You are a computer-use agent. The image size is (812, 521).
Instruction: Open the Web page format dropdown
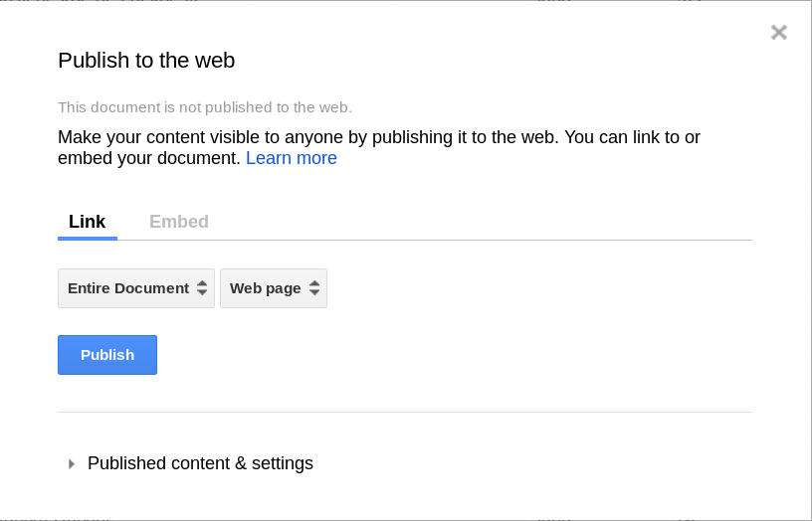coord(274,288)
